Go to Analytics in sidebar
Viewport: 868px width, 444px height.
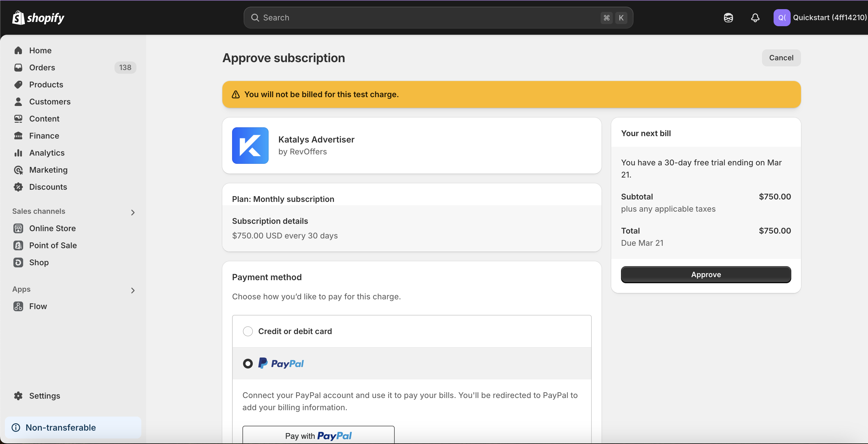[47, 153]
